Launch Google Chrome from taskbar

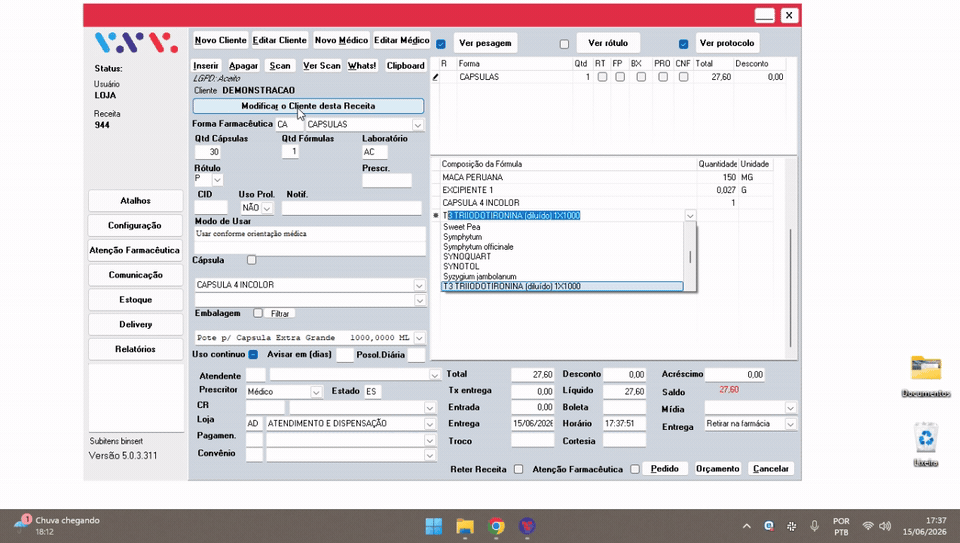[496, 526]
